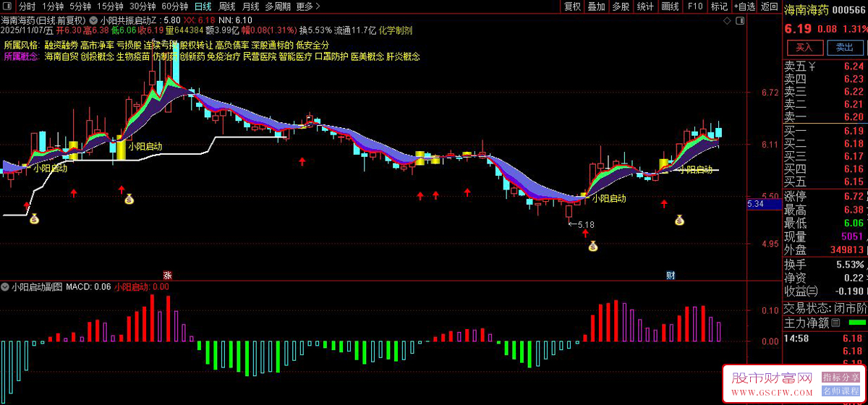
Task: Select the 周线 weekly chart tab
Action: [227, 7]
